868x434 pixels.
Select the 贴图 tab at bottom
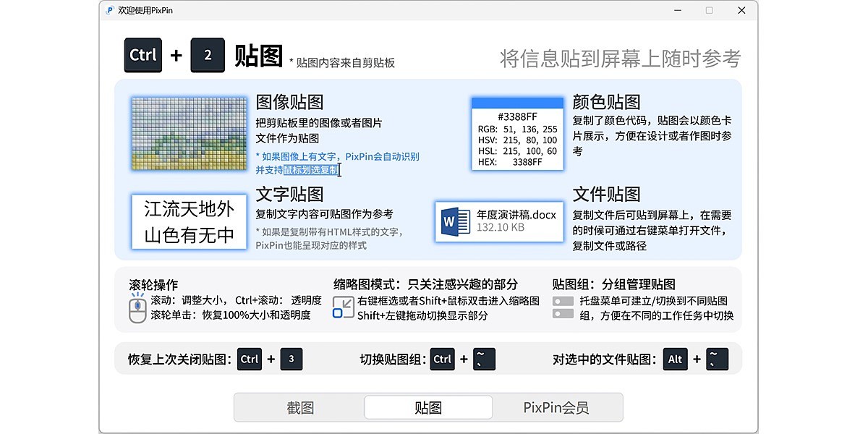tap(428, 407)
